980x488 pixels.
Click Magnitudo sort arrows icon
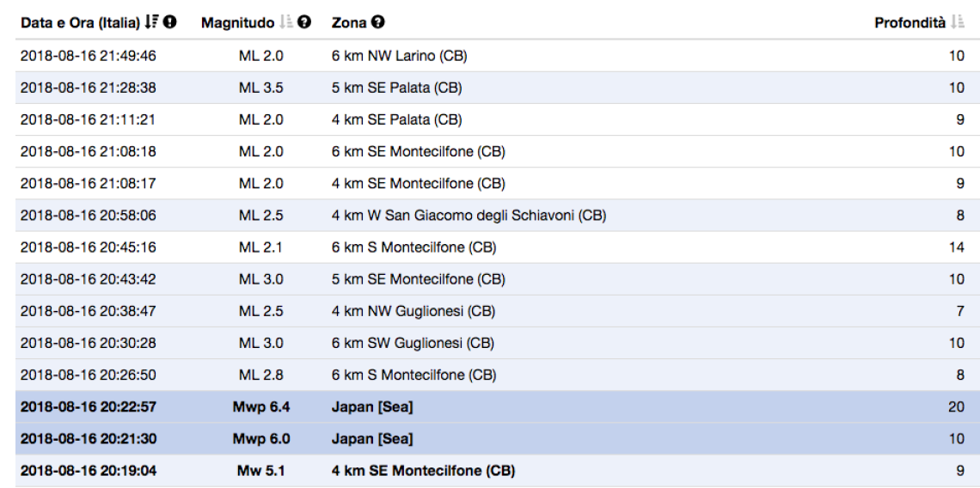pos(285,22)
